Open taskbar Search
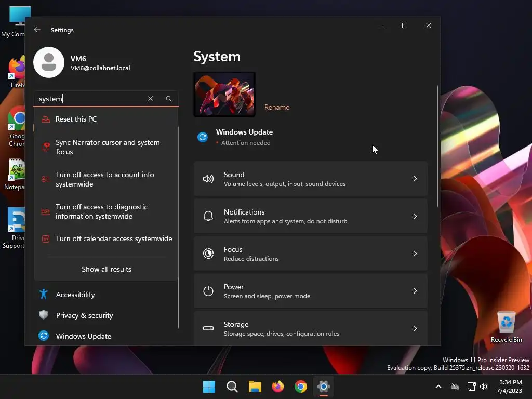Viewport: 532px width, 399px height. click(232, 387)
